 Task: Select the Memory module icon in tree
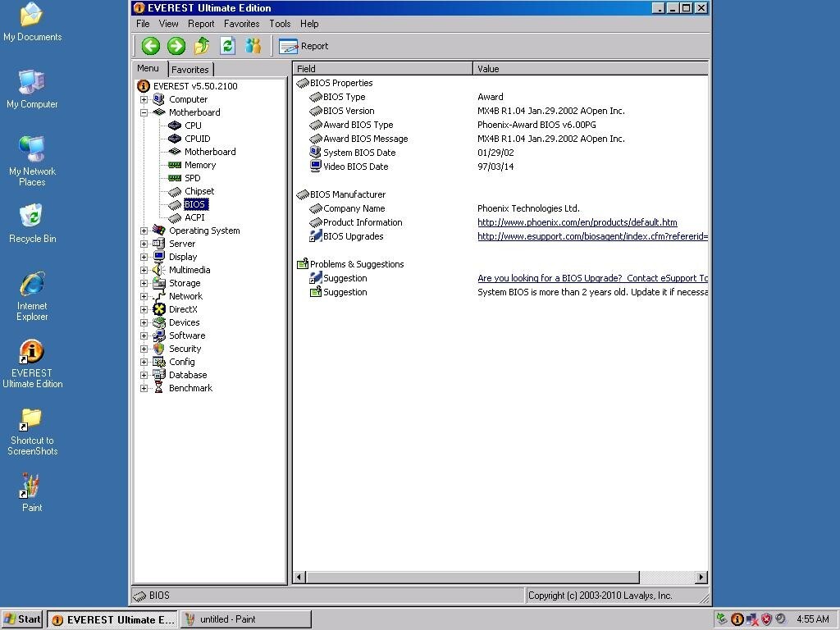click(x=175, y=165)
